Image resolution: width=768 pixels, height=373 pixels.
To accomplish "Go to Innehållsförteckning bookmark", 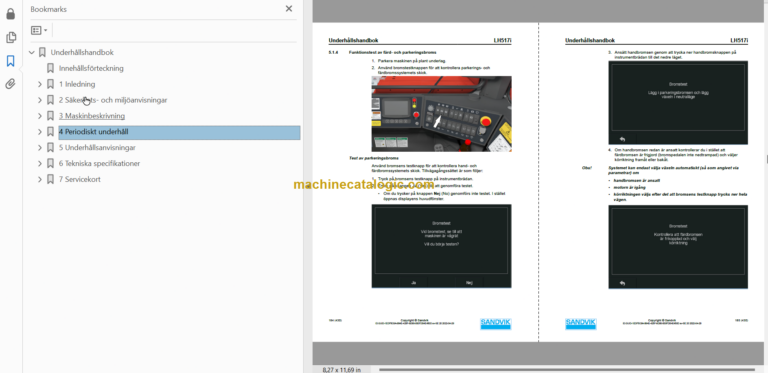I will (x=91, y=69).
